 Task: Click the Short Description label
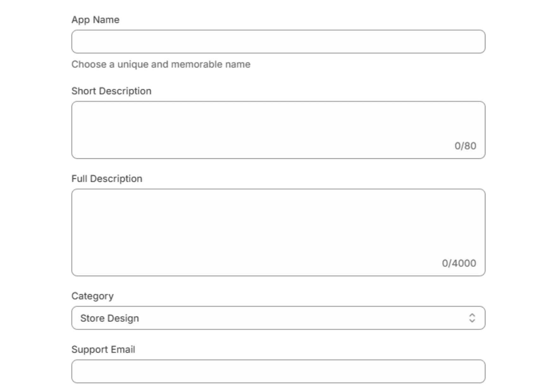click(111, 91)
